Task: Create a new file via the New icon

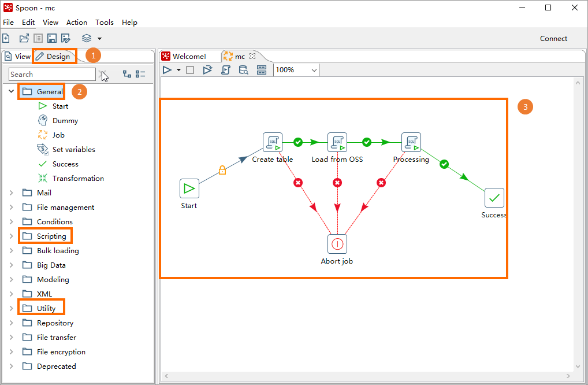Action: coord(6,38)
